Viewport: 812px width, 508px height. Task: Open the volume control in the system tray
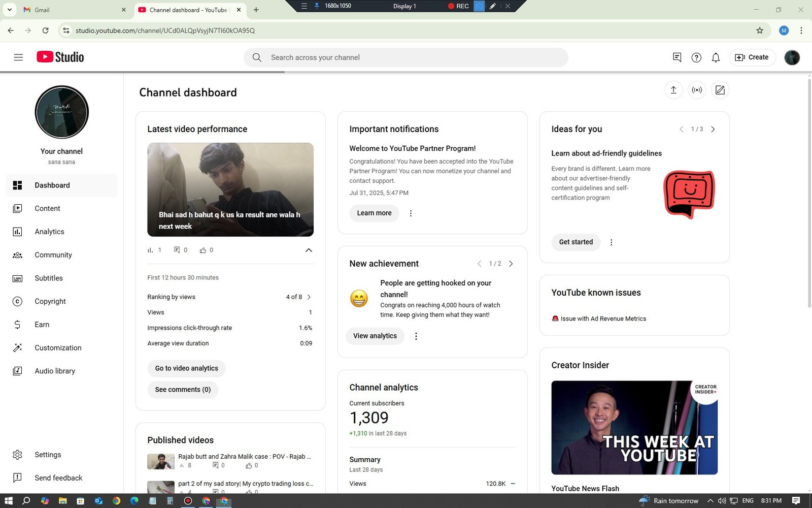pos(722,501)
